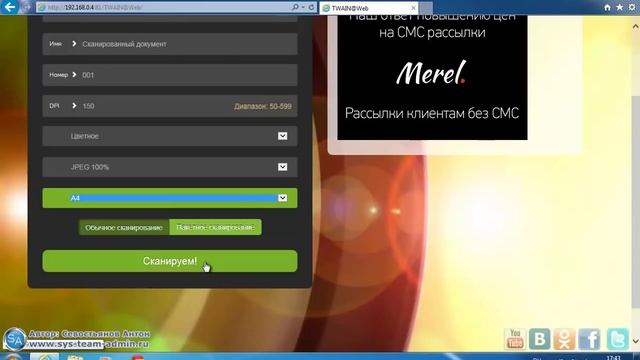Click the scrollbar down arrow

(636, 341)
